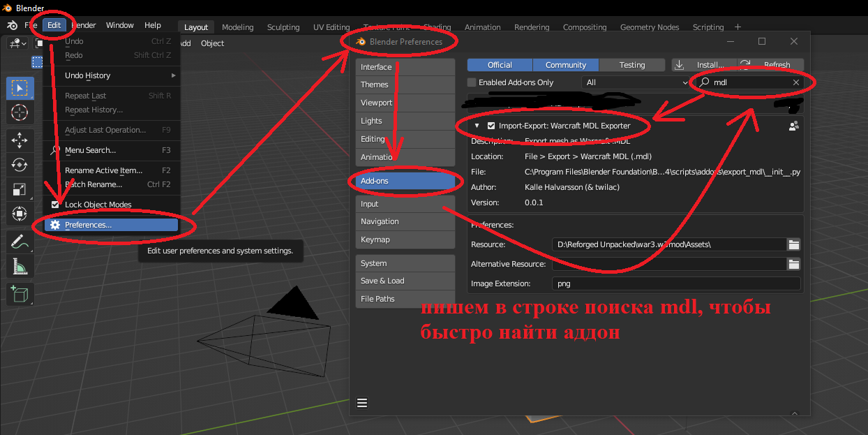Open the UV Editing workspace tab

coord(331,27)
